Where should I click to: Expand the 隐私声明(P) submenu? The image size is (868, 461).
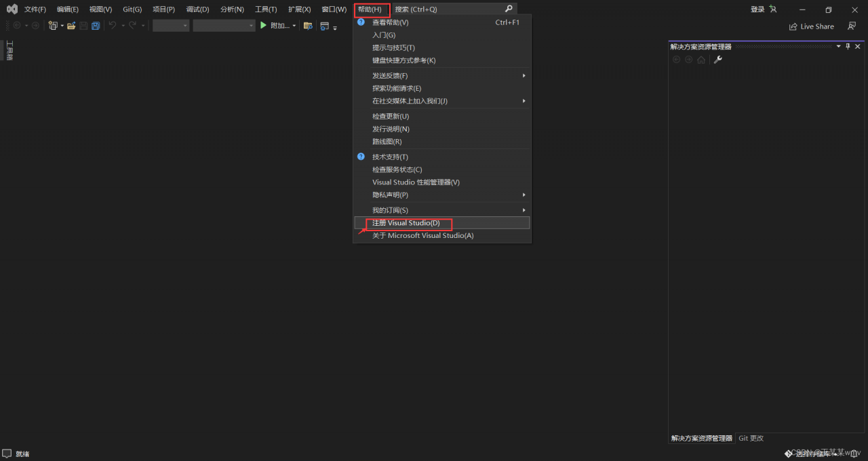coord(524,195)
